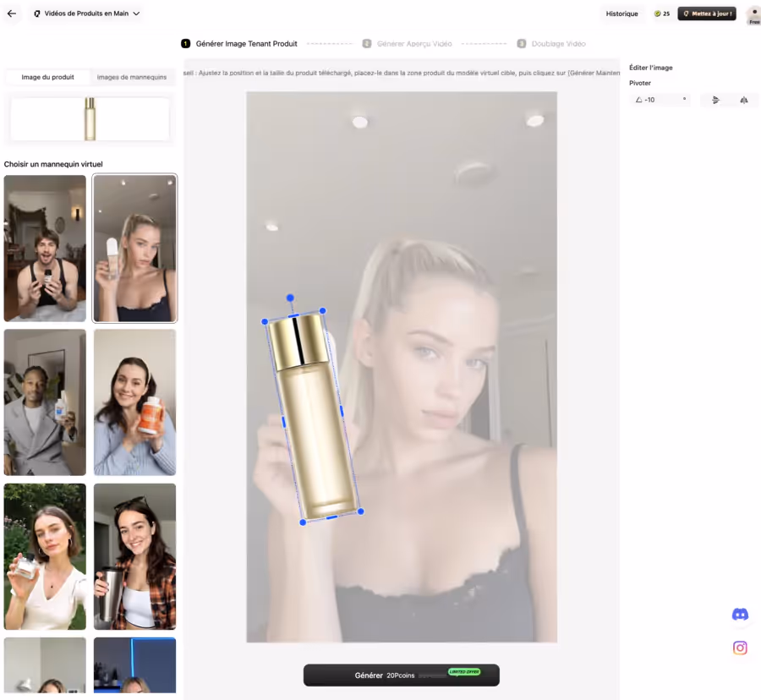761x700 pixels.
Task: Select the Générer Image Tenant Produit step
Action: 240,44
